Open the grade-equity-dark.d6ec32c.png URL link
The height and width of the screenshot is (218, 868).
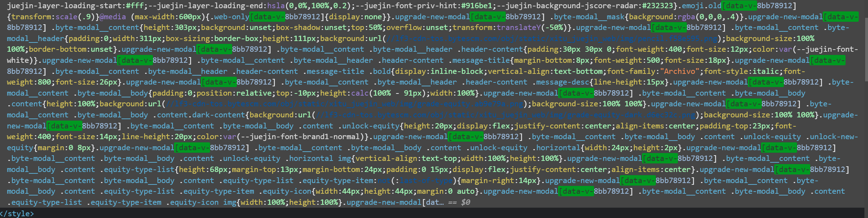tap(505, 115)
